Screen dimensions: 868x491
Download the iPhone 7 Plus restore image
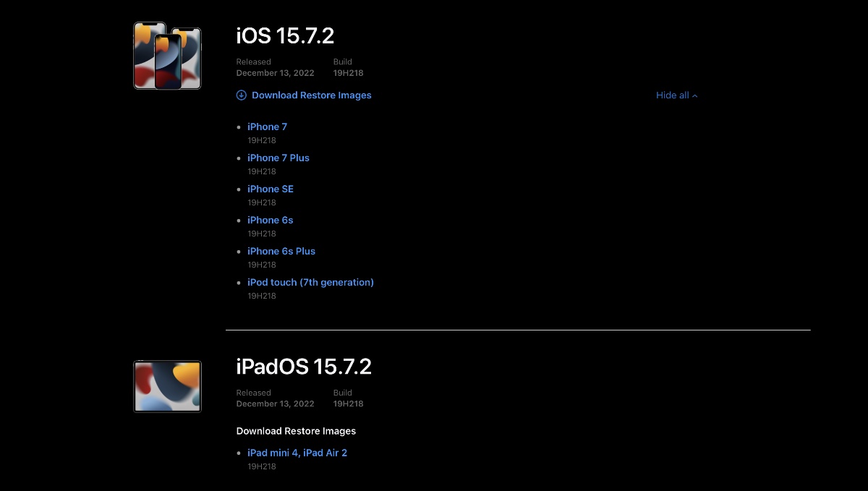pos(278,158)
